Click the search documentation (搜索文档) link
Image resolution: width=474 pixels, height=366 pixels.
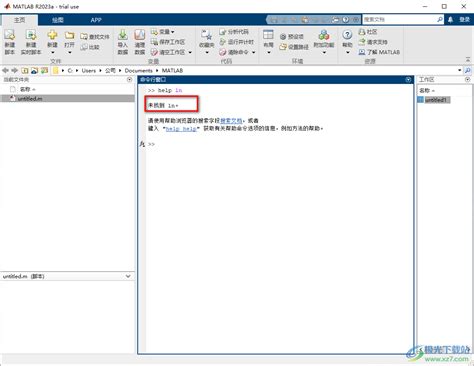231,121
